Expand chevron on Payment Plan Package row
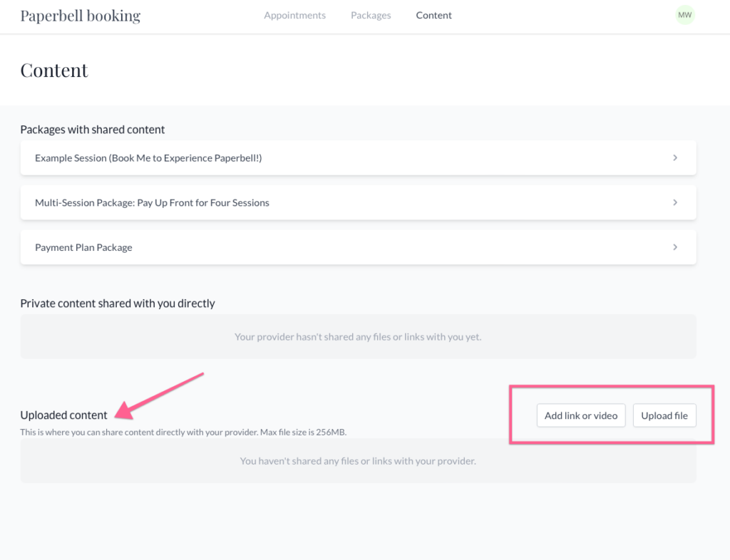The height and width of the screenshot is (560, 730). click(675, 247)
